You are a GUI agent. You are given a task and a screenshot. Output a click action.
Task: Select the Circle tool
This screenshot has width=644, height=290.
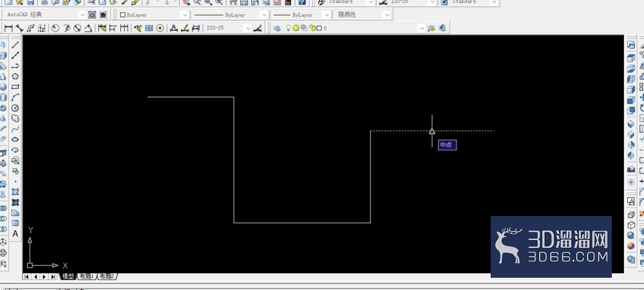pyautogui.click(x=15, y=108)
